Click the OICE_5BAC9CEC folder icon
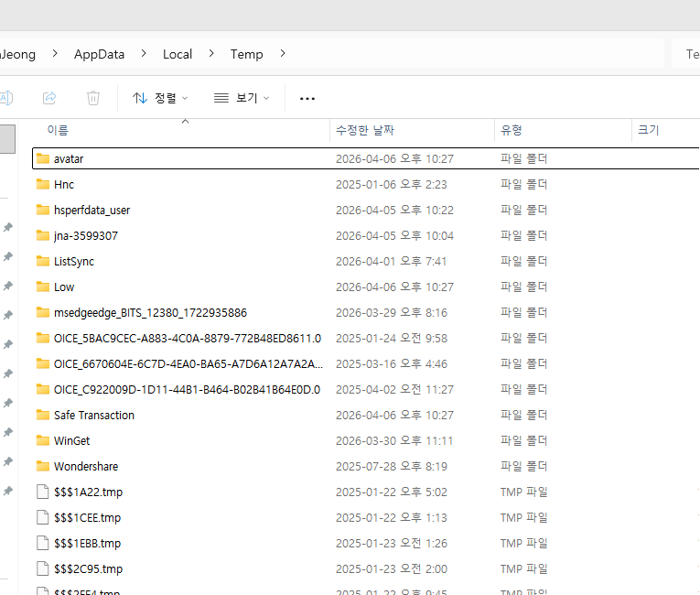This screenshot has height=595, width=700. (x=43, y=338)
